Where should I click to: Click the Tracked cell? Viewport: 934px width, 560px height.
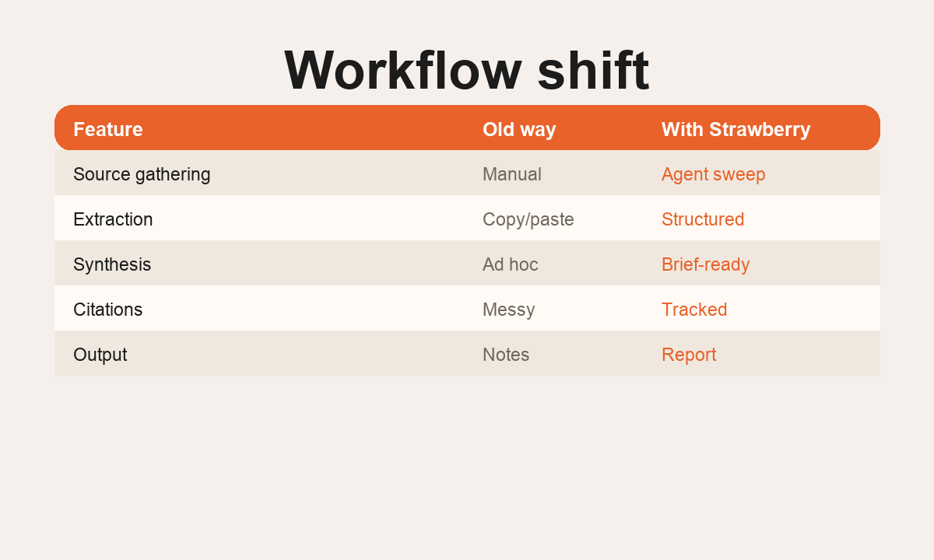(x=694, y=310)
